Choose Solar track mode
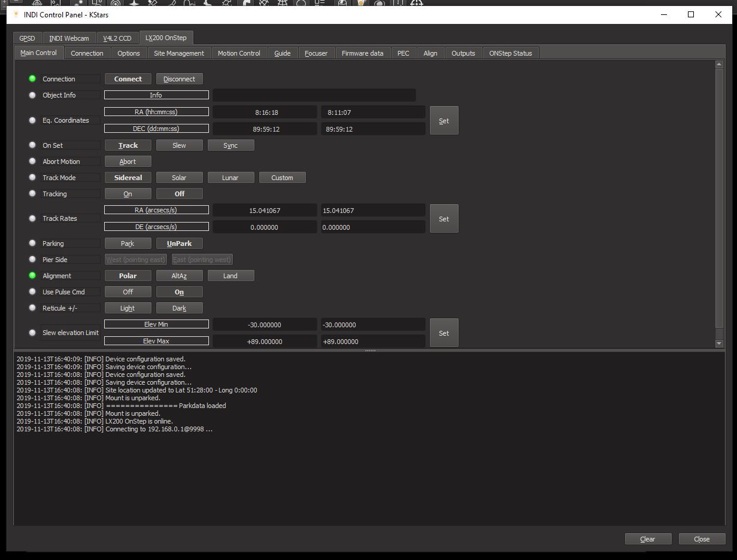 point(179,178)
